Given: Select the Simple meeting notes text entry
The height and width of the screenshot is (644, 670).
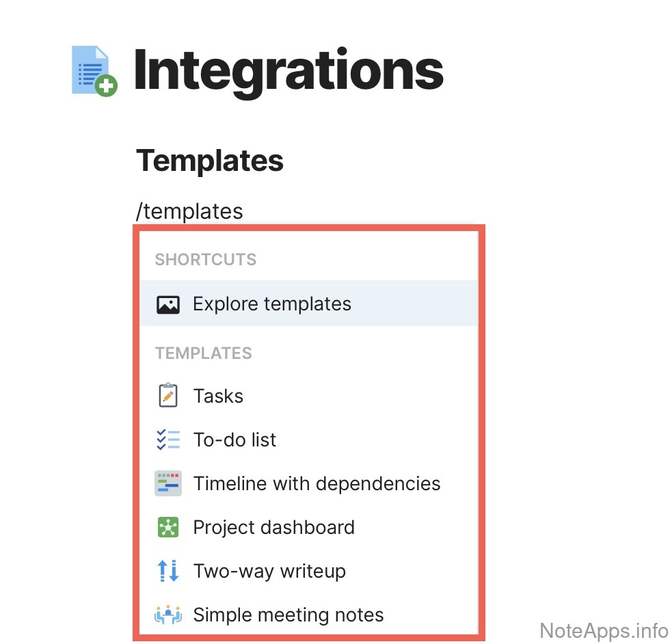Looking at the screenshot, I should (x=288, y=615).
